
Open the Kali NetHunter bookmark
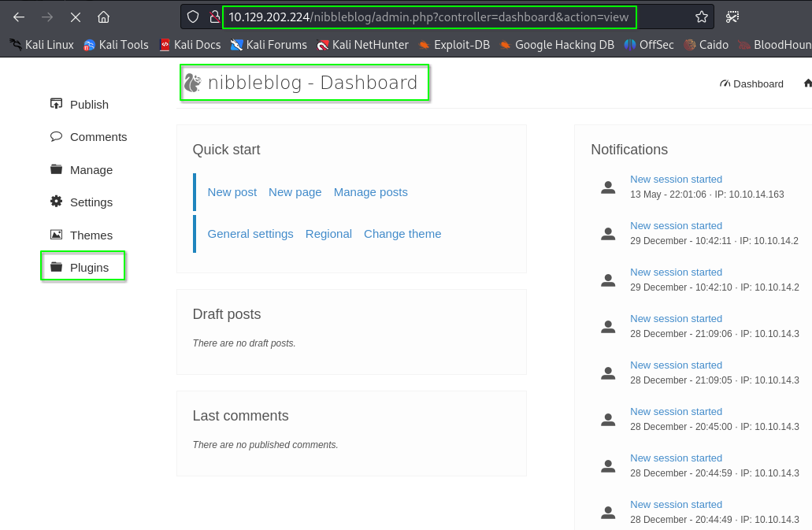[362, 45]
